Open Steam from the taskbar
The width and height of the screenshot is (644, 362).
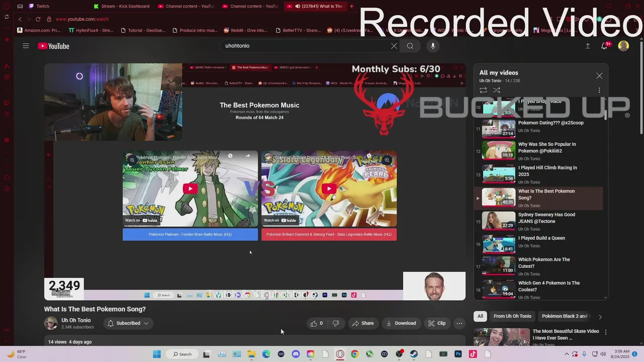click(414, 354)
